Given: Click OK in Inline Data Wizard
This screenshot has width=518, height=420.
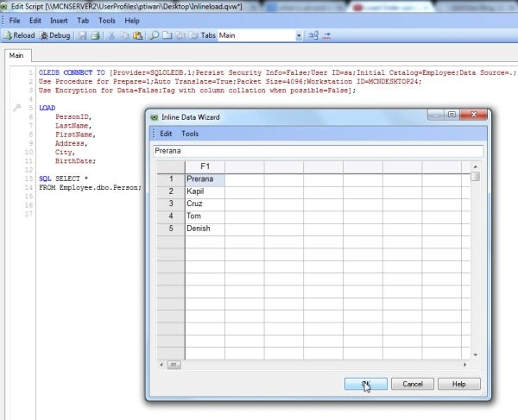Looking at the screenshot, I should (366, 384).
